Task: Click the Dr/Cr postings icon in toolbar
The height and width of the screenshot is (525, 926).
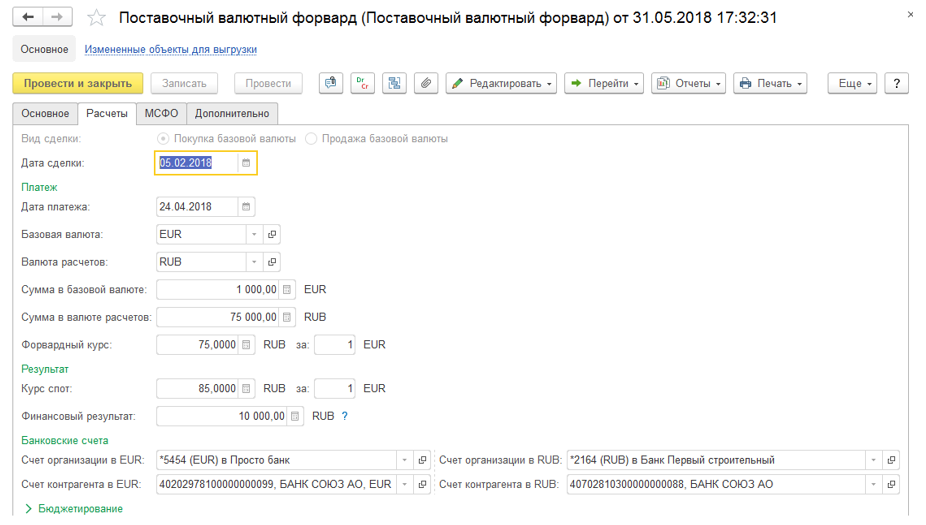Action: click(x=363, y=83)
